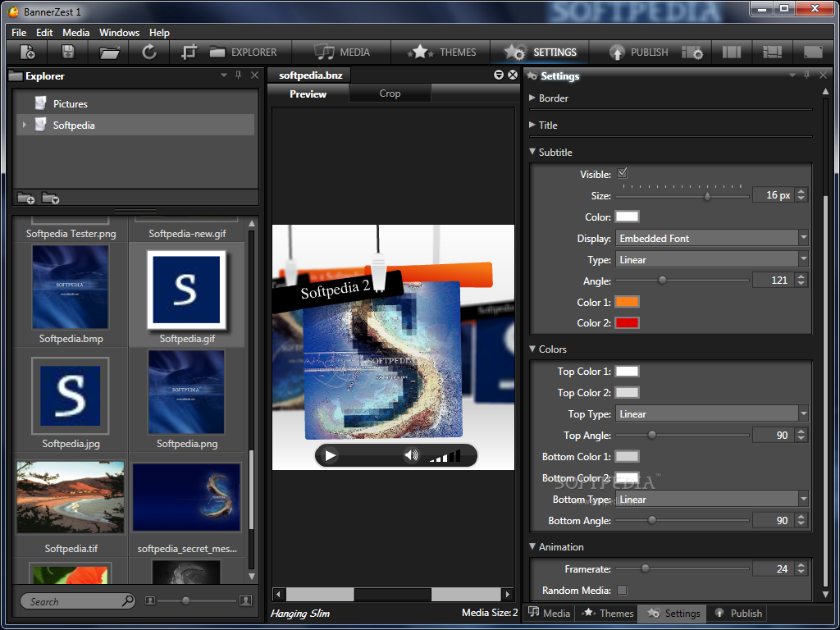Viewport: 840px width, 630px height.
Task: Select the filmstrip layout toolbar icon
Action: pyautogui.click(x=772, y=52)
